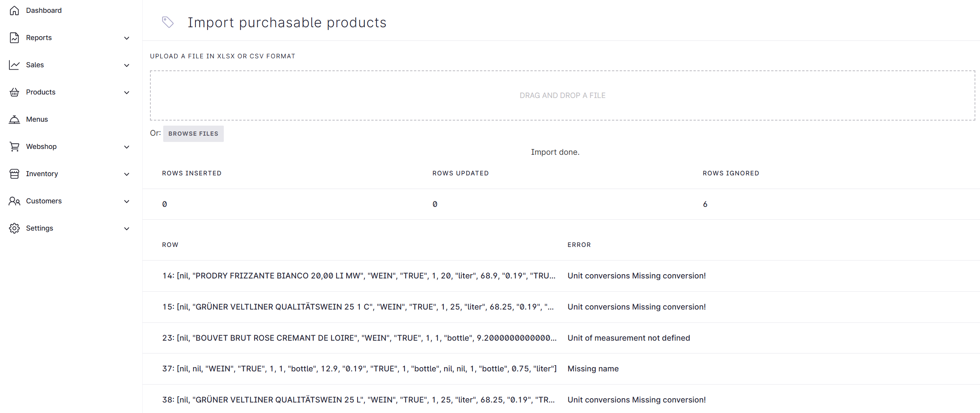980x413 pixels.
Task: Click the Browse Files button
Action: click(193, 133)
